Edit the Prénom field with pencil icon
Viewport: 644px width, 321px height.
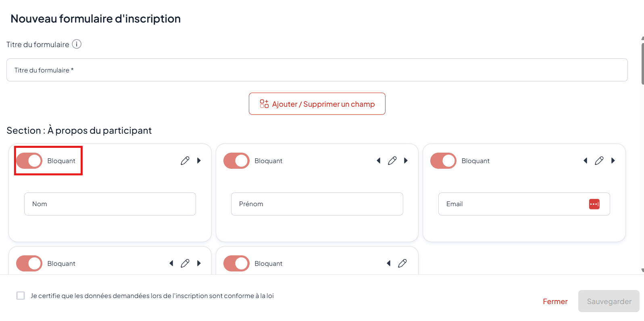click(392, 161)
